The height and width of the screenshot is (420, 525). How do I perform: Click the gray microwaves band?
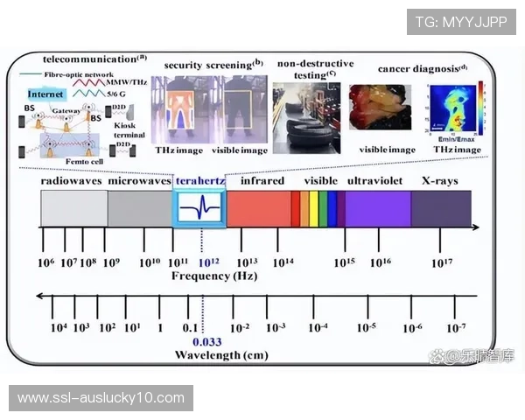(x=139, y=210)
